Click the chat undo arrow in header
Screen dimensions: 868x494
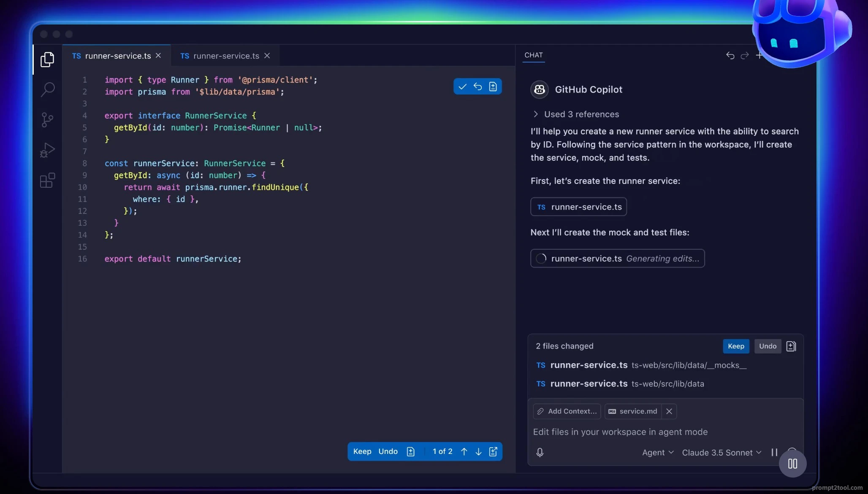730,55
